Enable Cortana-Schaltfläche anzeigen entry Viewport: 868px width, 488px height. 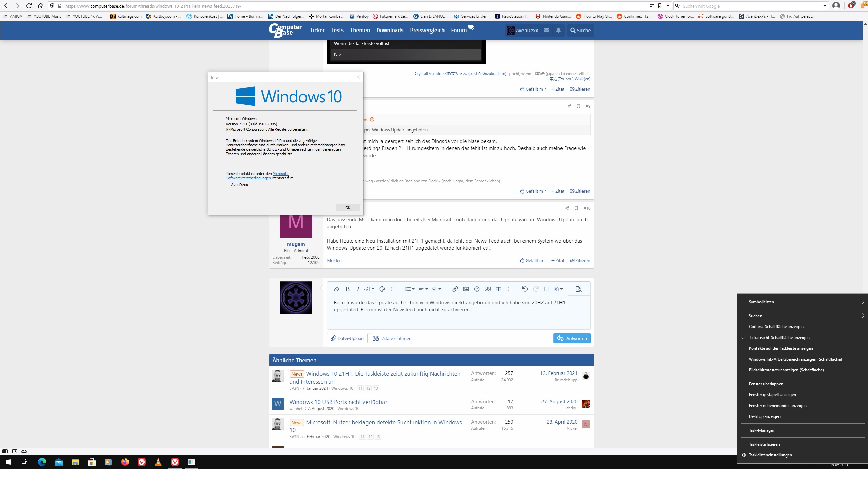(776, 327)
